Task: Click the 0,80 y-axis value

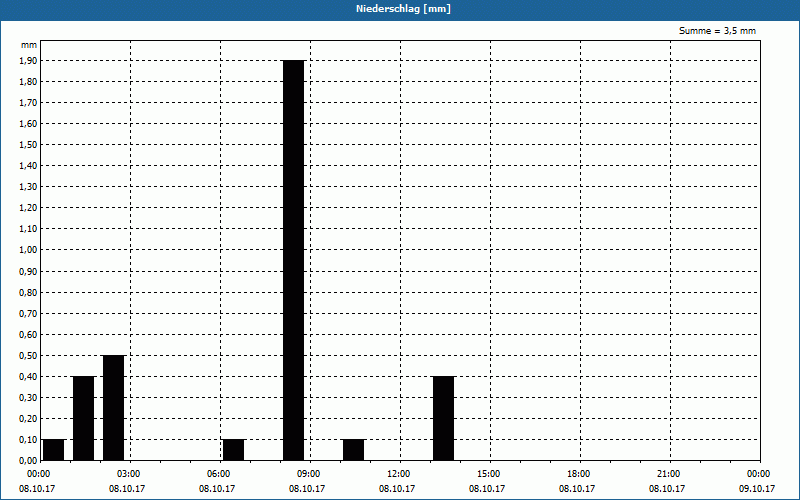Action: coord(28,293)
